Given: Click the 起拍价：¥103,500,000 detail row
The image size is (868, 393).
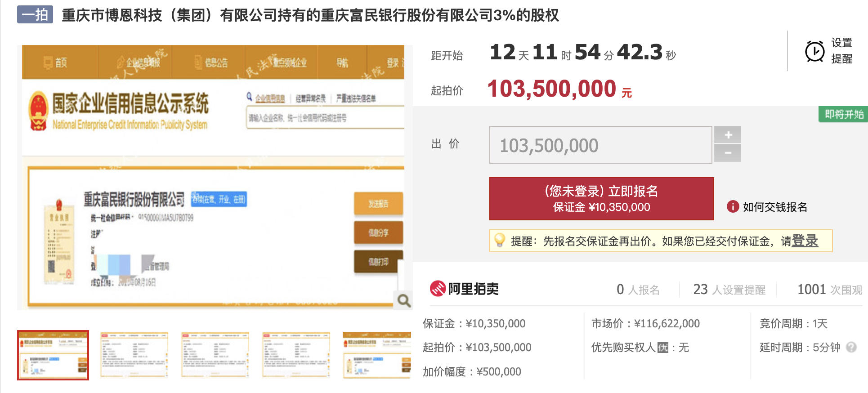Looking at the screenshot, I should coord(477,347).
